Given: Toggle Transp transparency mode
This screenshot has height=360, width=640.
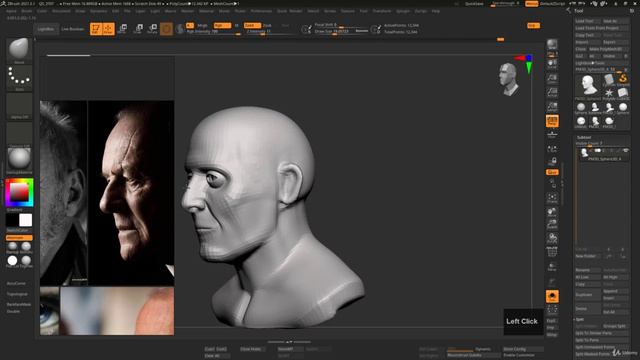Looking at the screenshot, I should coord(552,266).
